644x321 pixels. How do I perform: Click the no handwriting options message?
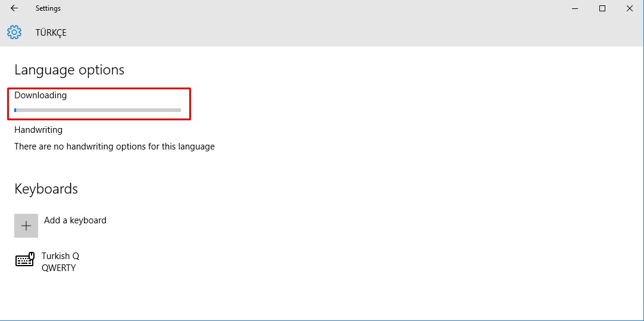coord(114,147)
